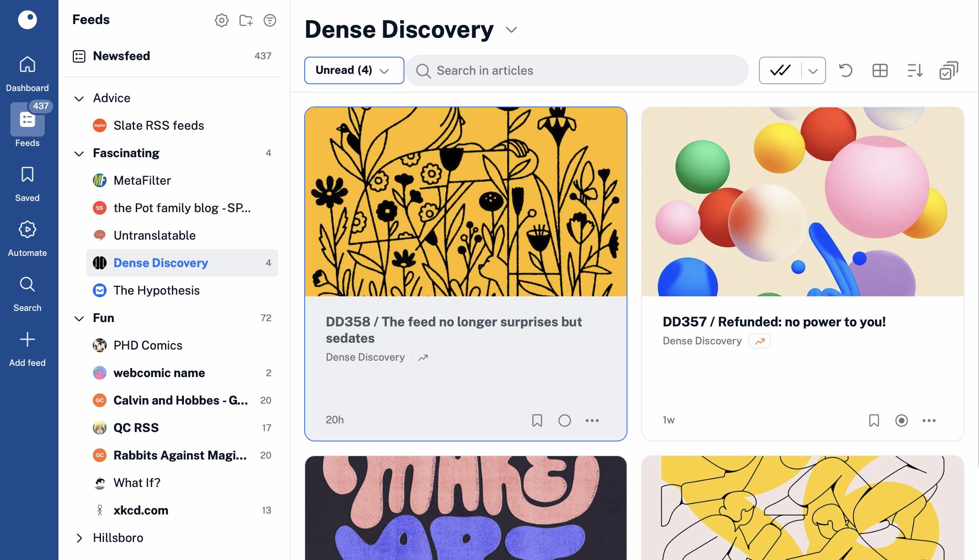Toggle read status circle on DD357
The image size is (979, 560).
[x=901, y=420]
